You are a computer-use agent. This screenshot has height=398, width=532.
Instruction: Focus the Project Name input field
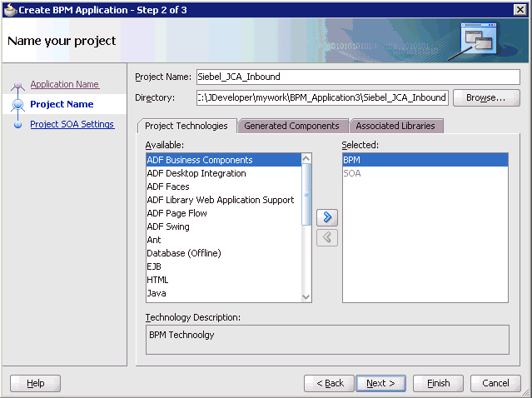point(358,77)
